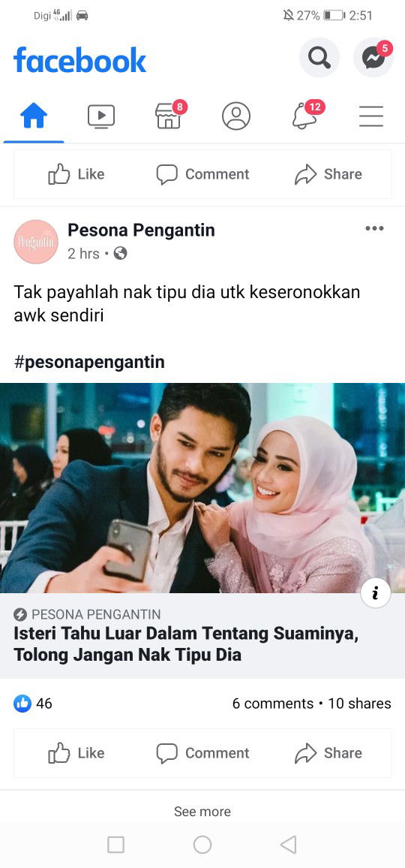Open the hamburger menu tab
This screenshot has width=405, height=868.
tap(371, 116)
